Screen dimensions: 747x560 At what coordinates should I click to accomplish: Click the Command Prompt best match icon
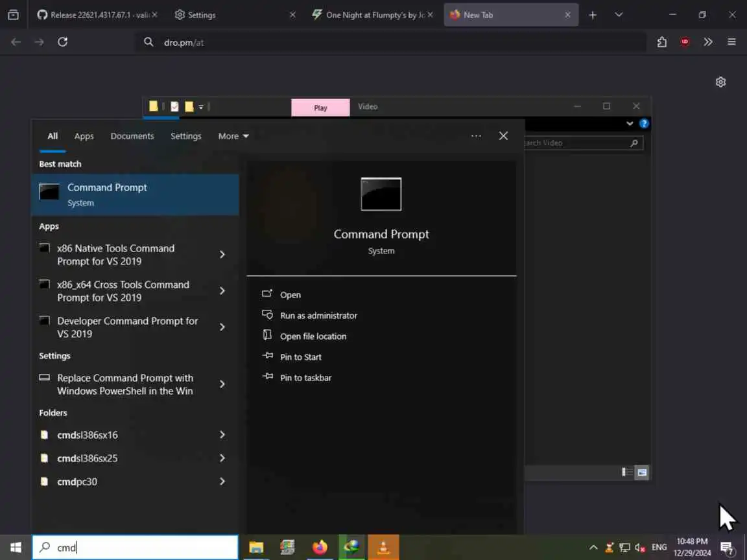[x=49, y=191]
